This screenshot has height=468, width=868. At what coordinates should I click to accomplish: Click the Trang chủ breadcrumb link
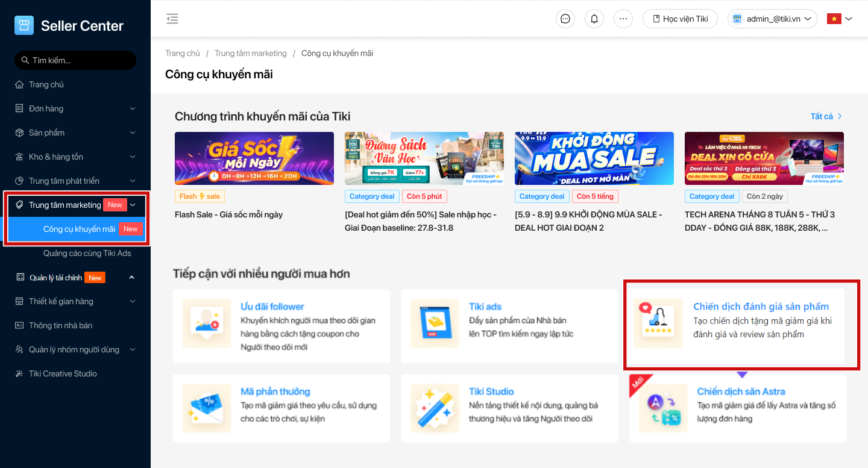point(183,53)
